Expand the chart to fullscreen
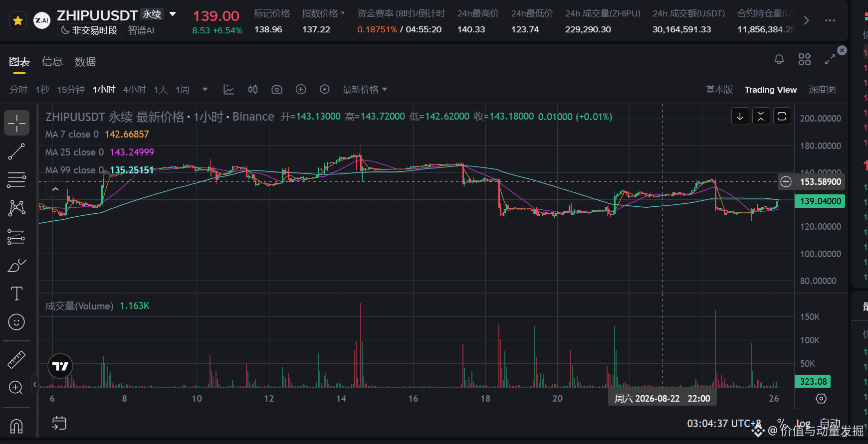Viewport: 868px width, 444px height. [830, 59]
